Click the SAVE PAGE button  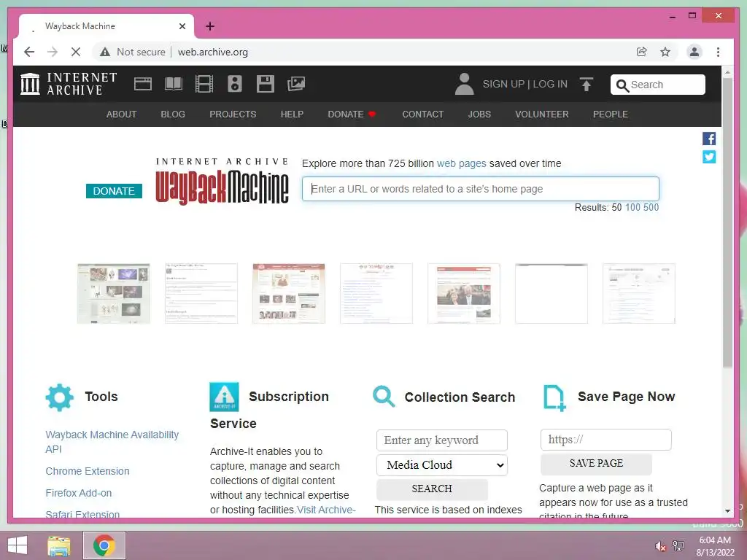(x=597, y=463)
